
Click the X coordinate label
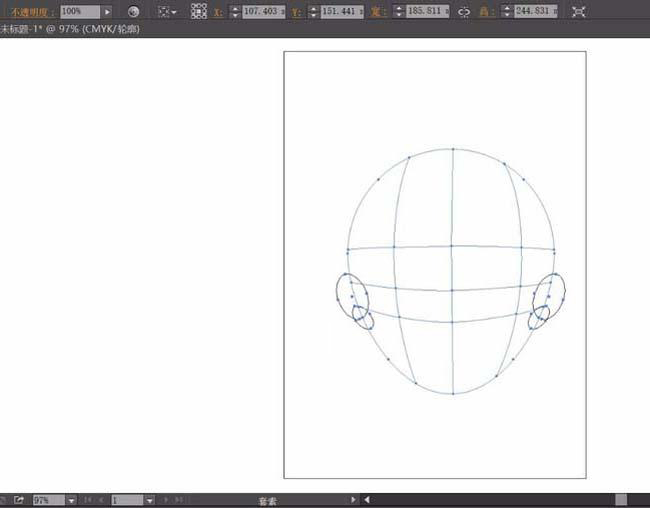point(218,11)
